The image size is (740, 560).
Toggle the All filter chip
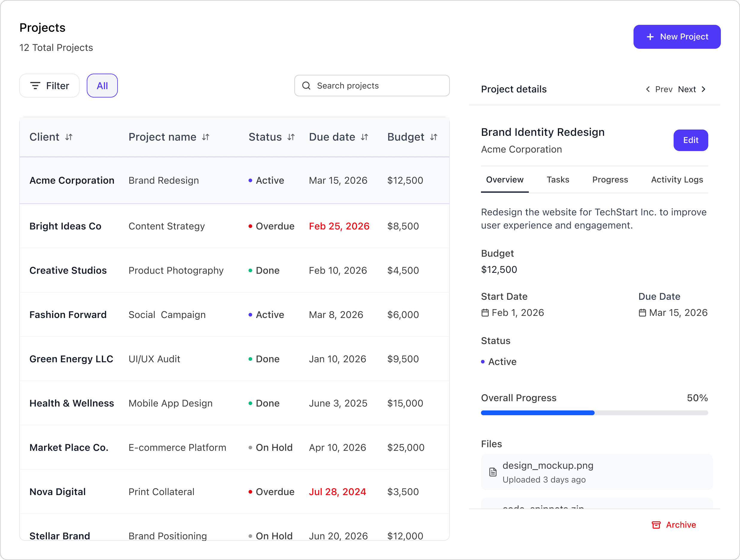(102, 86)
